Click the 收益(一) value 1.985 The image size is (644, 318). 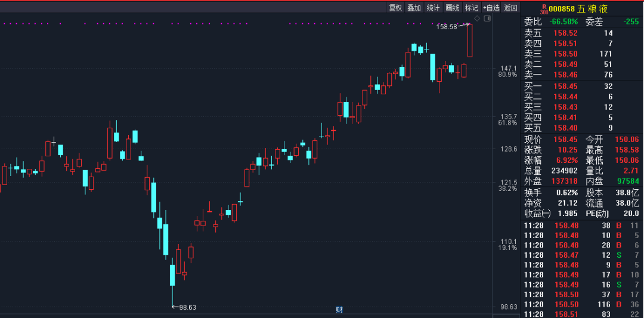click(567, 214)
